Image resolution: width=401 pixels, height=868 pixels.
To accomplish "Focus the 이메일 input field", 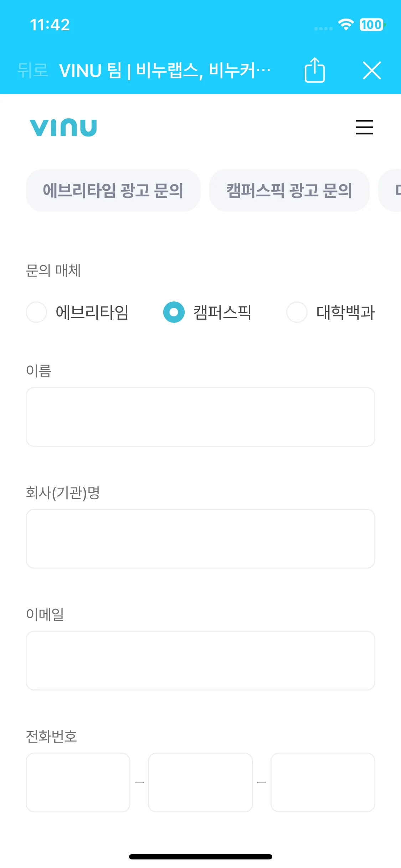I will pyautogui.click(x=200, y=661).
